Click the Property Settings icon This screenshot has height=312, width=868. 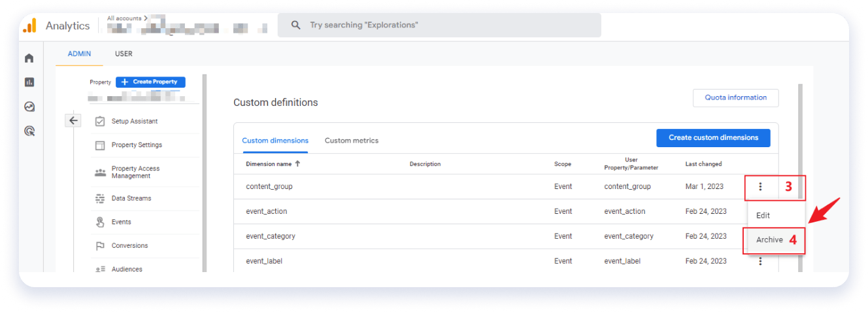click(100, 145)
